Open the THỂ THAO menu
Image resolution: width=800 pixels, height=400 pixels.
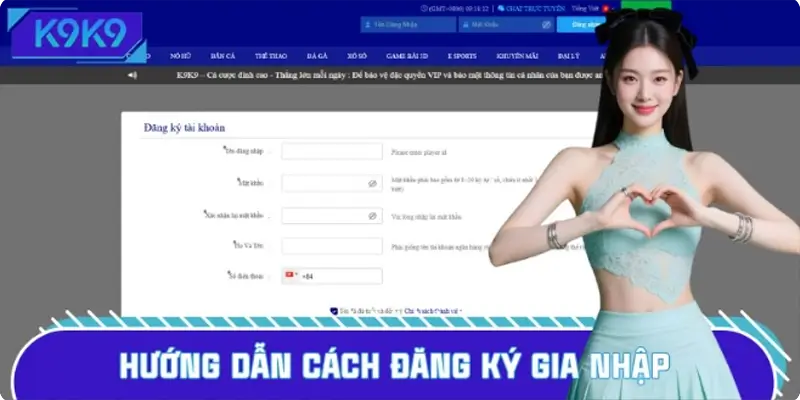pos(271,56)
